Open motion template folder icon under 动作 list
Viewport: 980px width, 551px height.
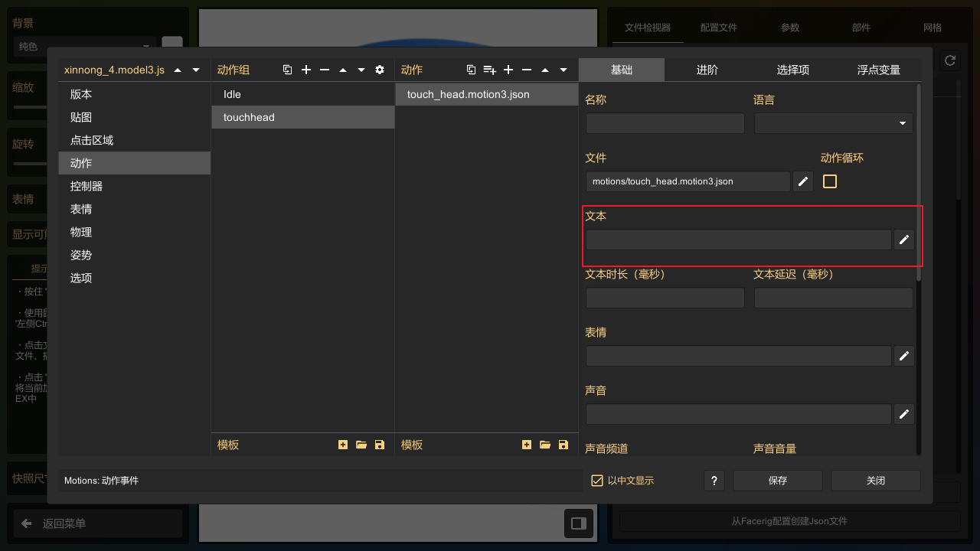(x=545, y=445)
